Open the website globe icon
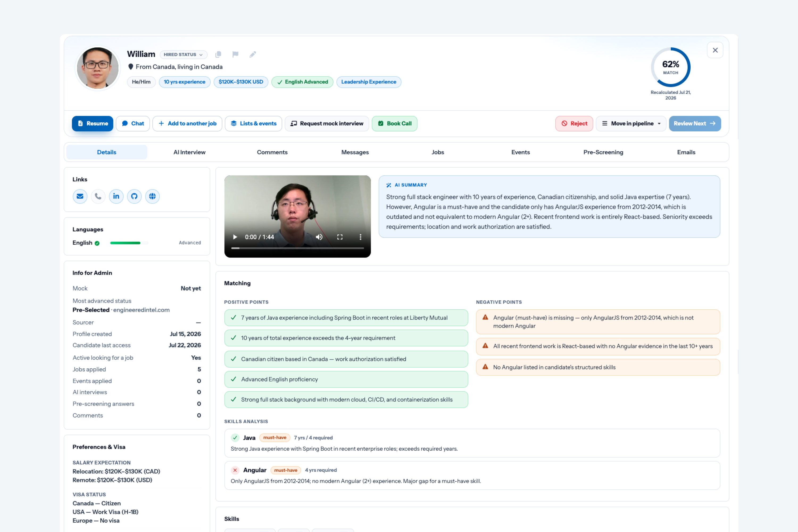The width and height of the screenshot is (798, 532). (x=152, y=196)
